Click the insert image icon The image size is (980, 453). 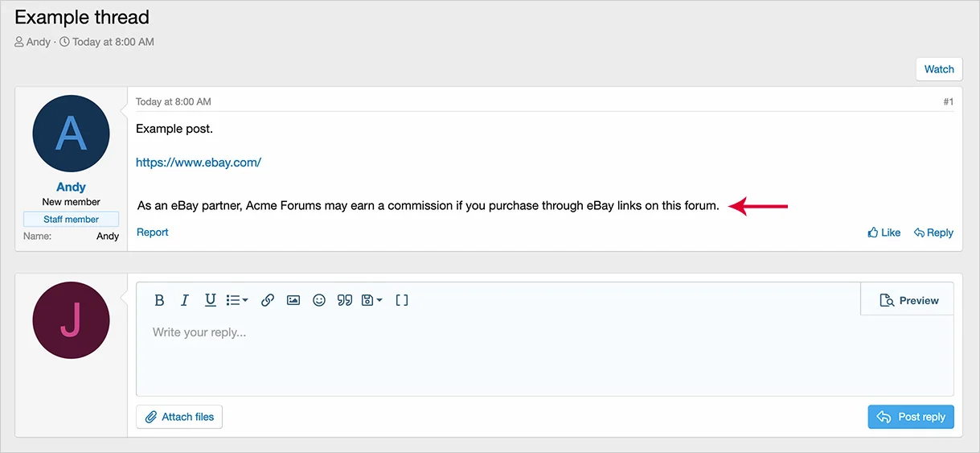(293, 300)
